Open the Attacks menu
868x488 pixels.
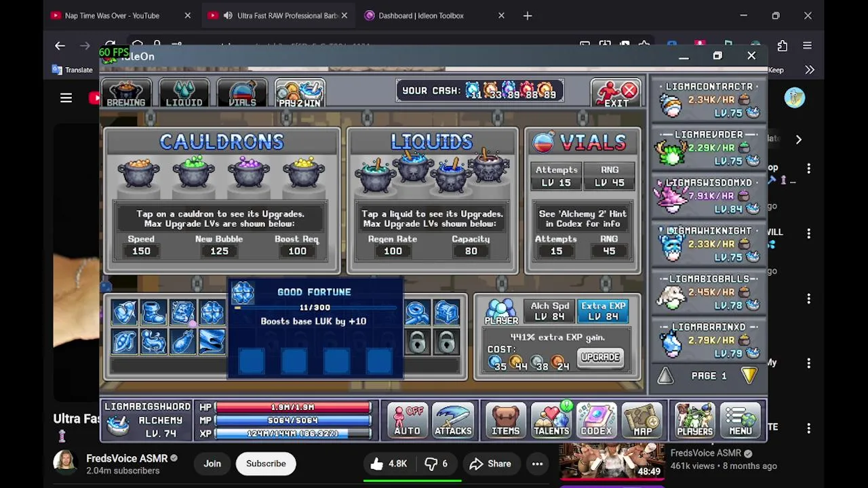(x=453, y=421)
